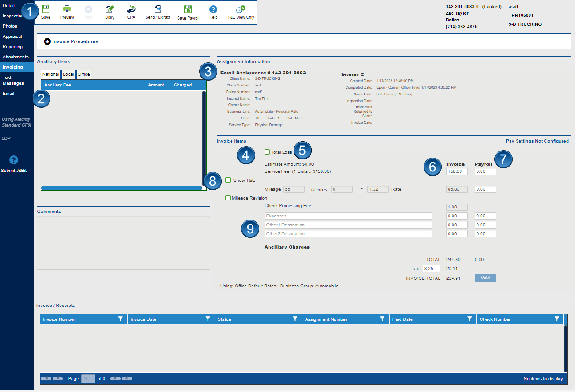Open the Status column filter
This screenshot has height=392, width=575.
coord(295,319)
